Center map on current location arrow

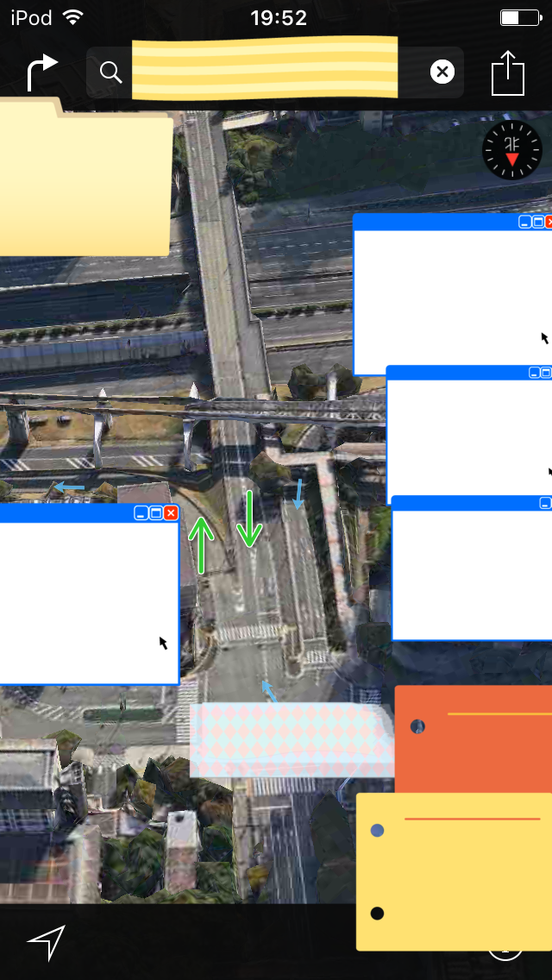46,942
